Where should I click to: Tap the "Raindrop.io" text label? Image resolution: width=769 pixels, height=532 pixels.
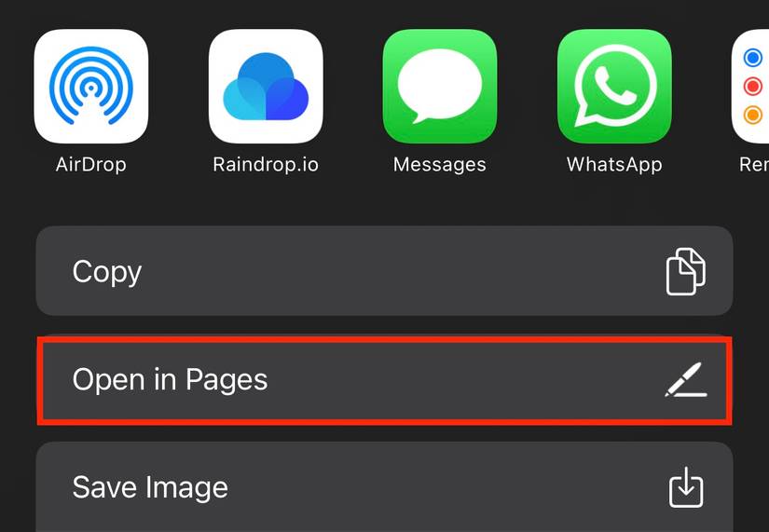[x=266, y=165]
